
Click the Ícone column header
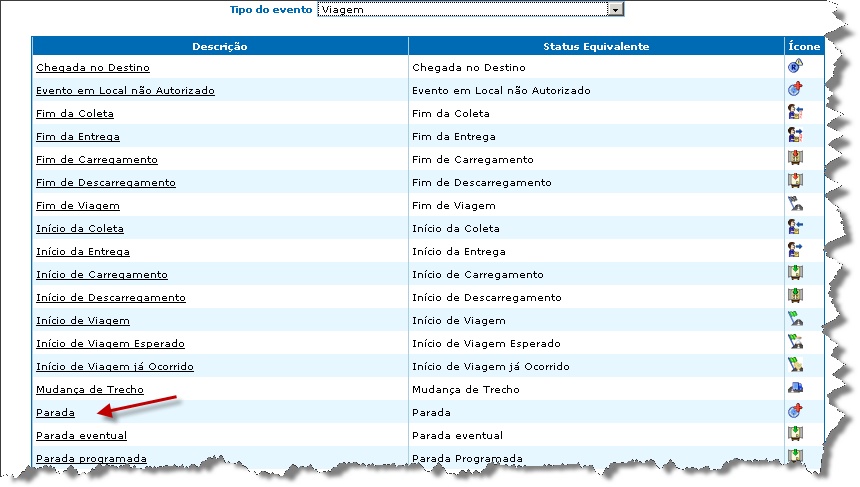pyautogui.click(x=804, y=47)
